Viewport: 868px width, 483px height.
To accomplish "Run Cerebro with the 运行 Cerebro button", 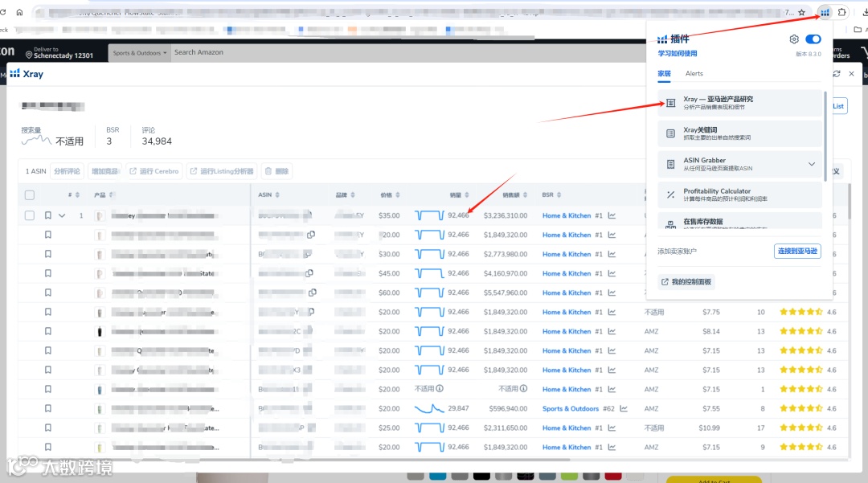I will pos(154,171).
